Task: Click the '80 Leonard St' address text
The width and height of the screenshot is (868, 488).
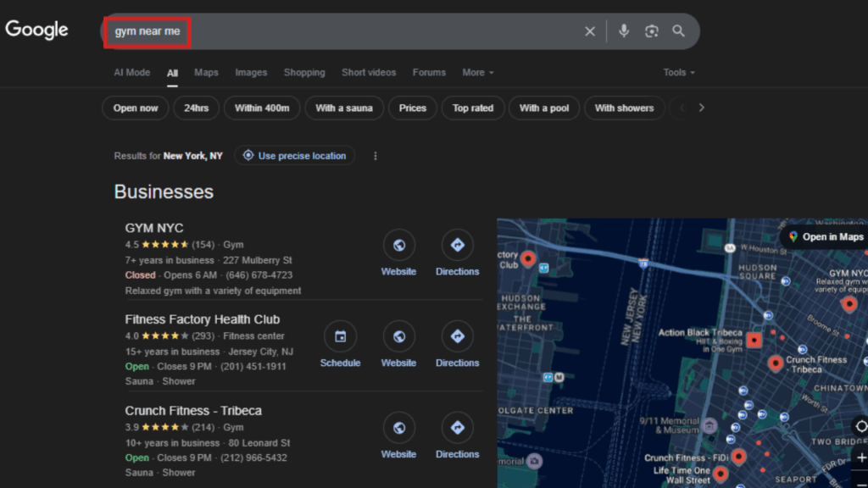Action: (x=259, y=442)
